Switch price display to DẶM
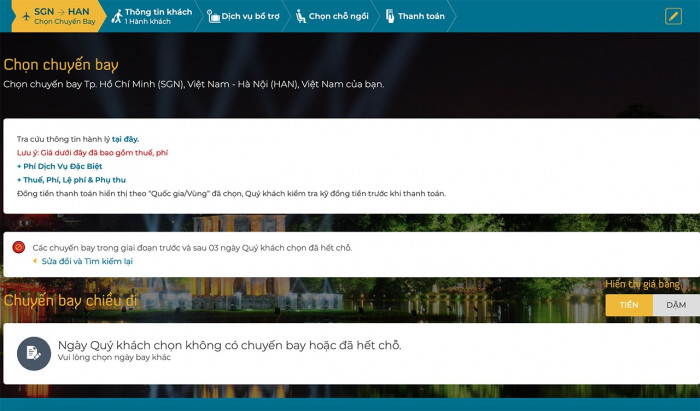700x411 pixels. point(676,305)
